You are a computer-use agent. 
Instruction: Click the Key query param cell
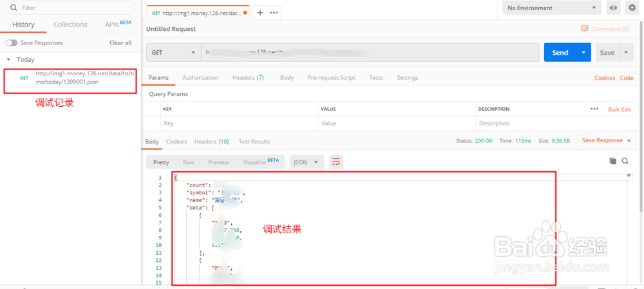click(x=239, y=123)
